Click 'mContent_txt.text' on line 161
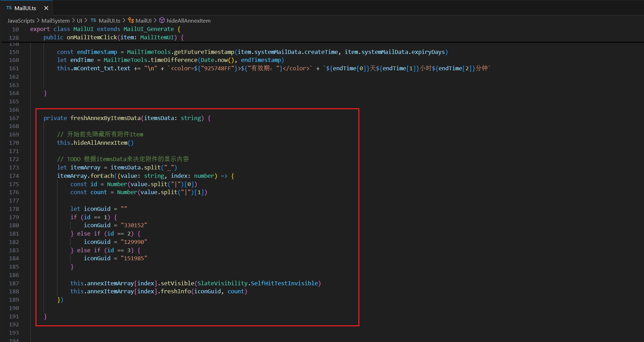Screen dimensions: 644x342 (102, 68)
